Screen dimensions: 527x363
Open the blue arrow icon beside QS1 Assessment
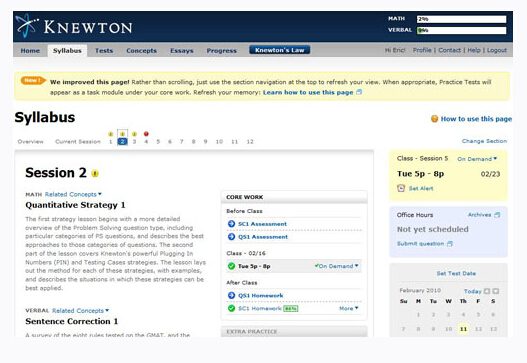coord(231,237)
